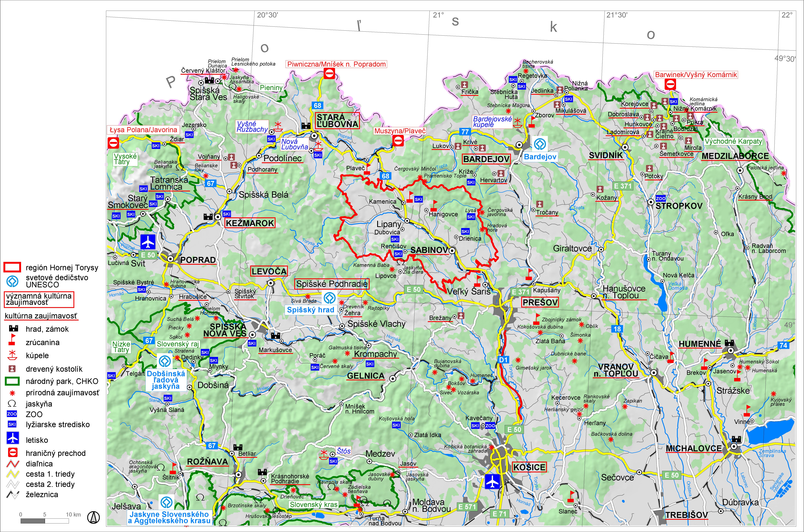804x532 pixels.
Task: Click the Barwinek/Vyšný Komárnik border crossing sign
Action: 670,84
